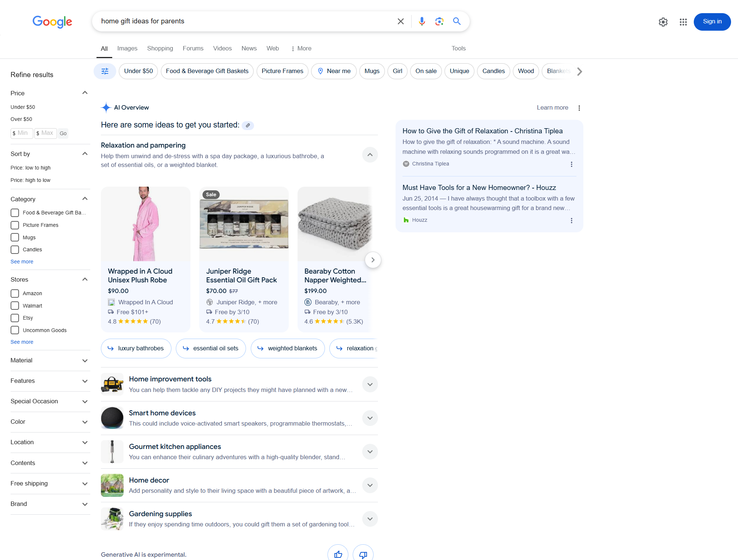Switch to the Images tab
The height and width of the screenshot is (560, 738).
tap(127, 48)
